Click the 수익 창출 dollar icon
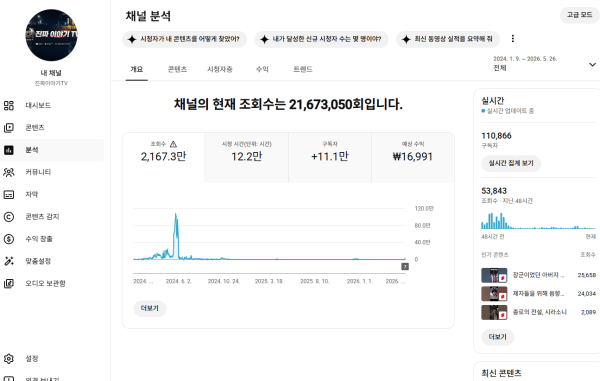 tap(9, 239)
